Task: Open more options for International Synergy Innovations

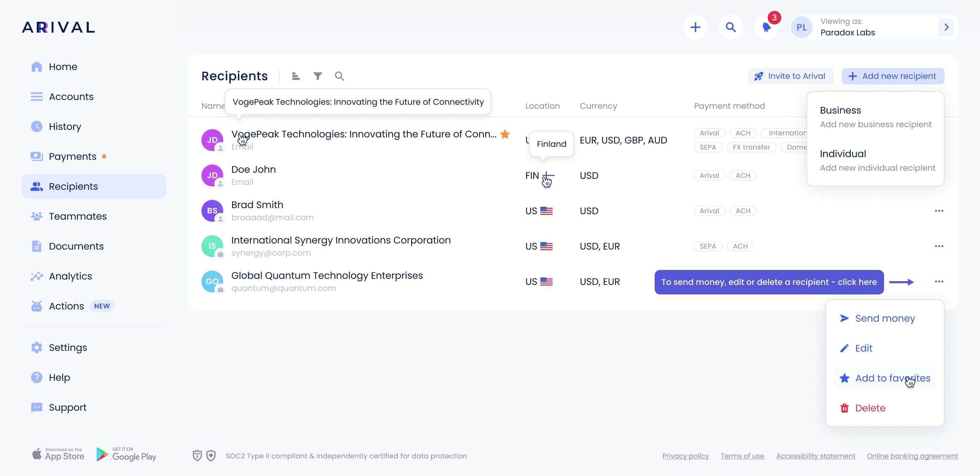Action: [939, 247]
